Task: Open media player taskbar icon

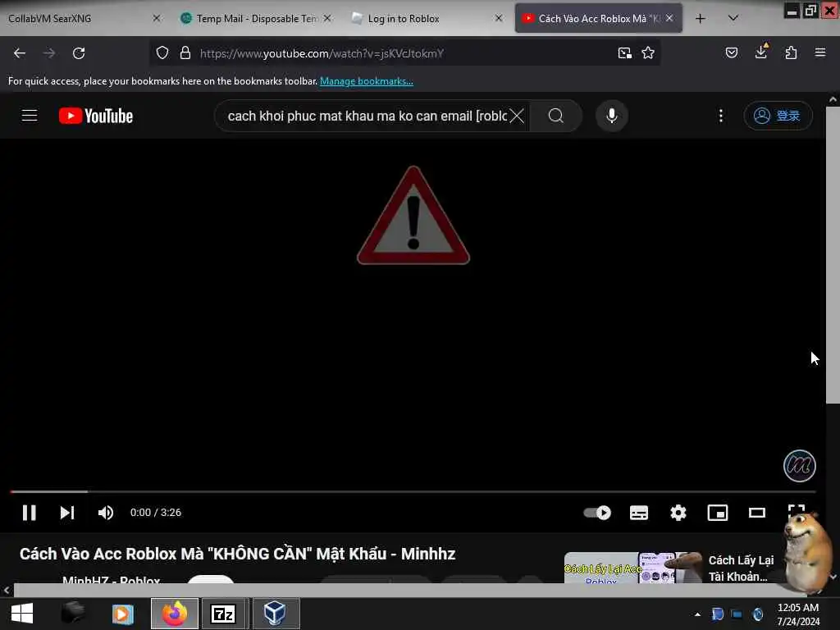Action: (123, 614)
